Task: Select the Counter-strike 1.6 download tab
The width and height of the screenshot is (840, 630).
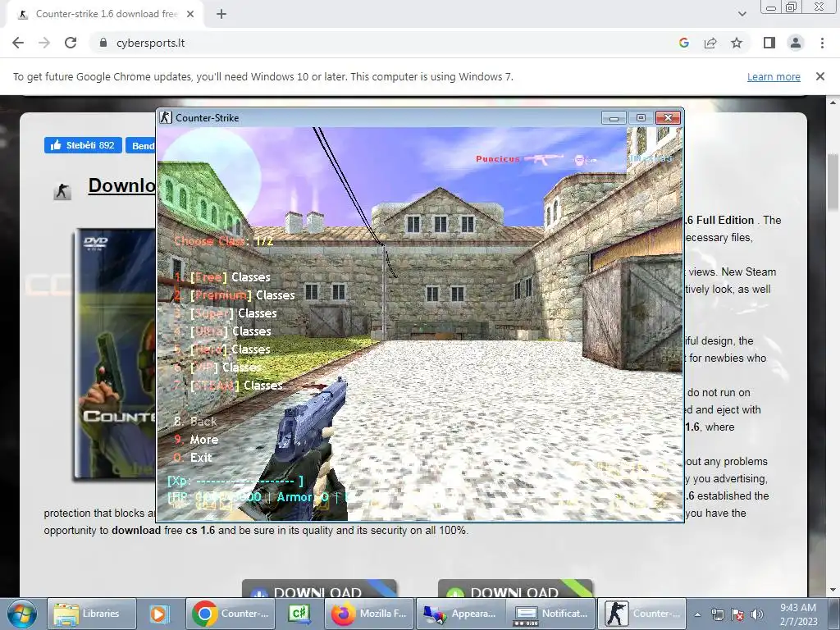Action: 106,14
